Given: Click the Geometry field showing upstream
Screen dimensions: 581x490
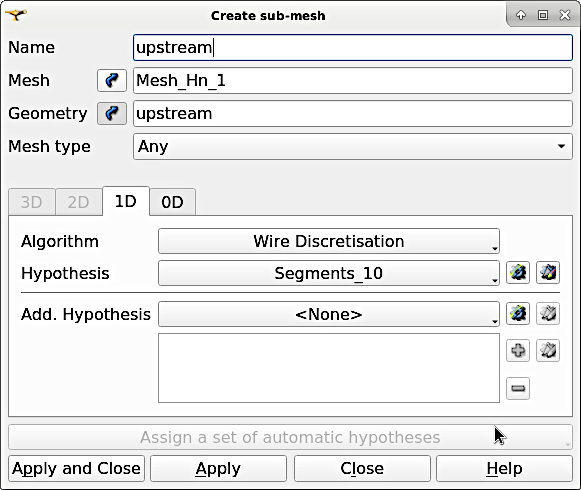Looking at the screenshot, I should 353,113.
